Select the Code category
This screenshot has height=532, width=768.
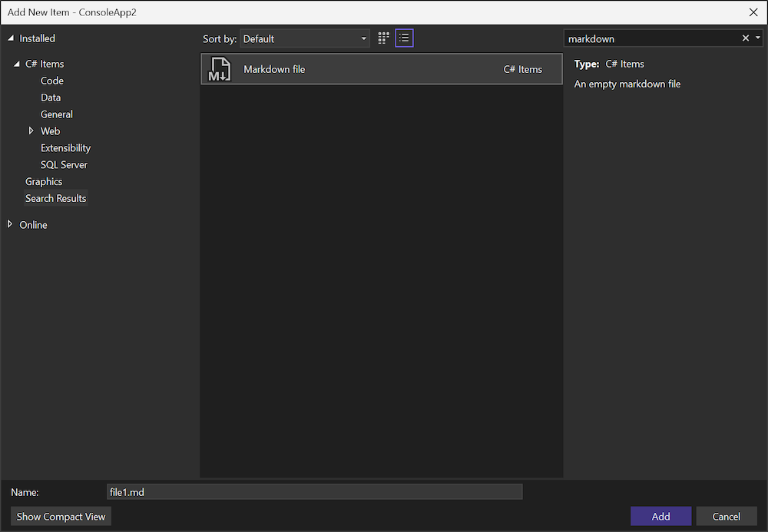click(x=52, y=81)
